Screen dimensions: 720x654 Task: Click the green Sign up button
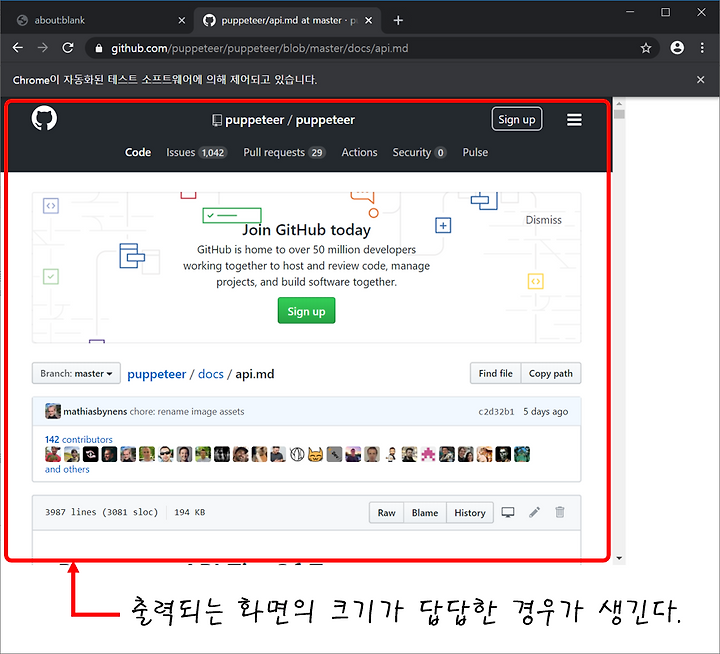point(306,311)
